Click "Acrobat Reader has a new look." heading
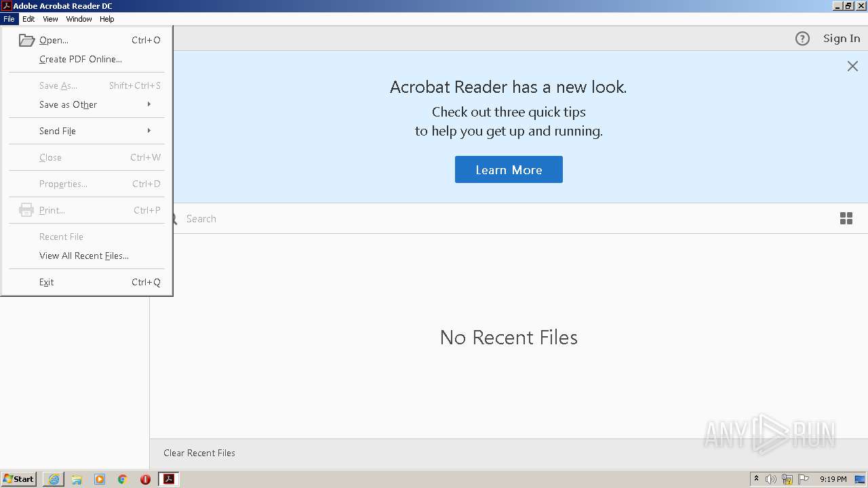Screen dimensions: 868x488 point(509,87)
